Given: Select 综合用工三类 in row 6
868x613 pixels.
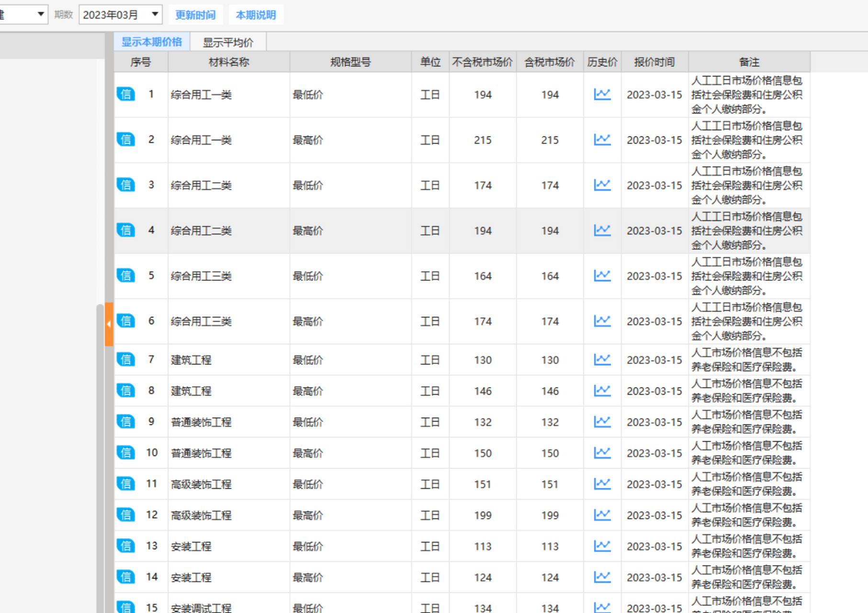Looking at the screenshot, I should [x=201, y=321].
